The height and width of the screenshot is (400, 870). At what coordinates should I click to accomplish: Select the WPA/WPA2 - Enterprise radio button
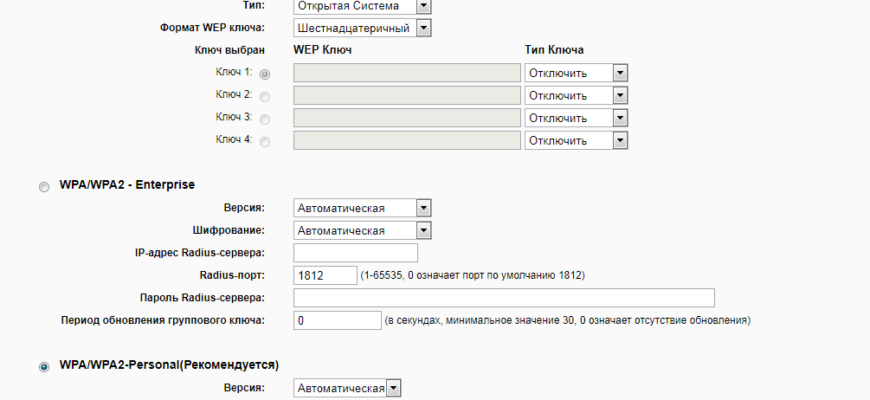pos(44,187)
